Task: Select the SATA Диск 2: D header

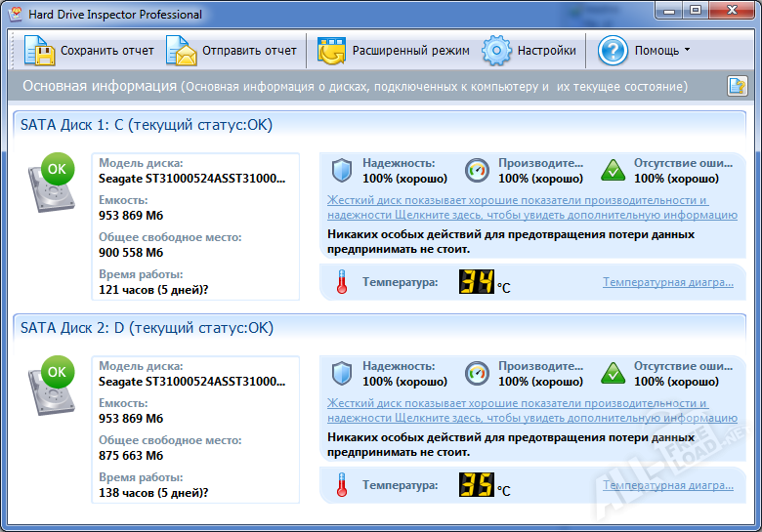Action: [147, 328]
